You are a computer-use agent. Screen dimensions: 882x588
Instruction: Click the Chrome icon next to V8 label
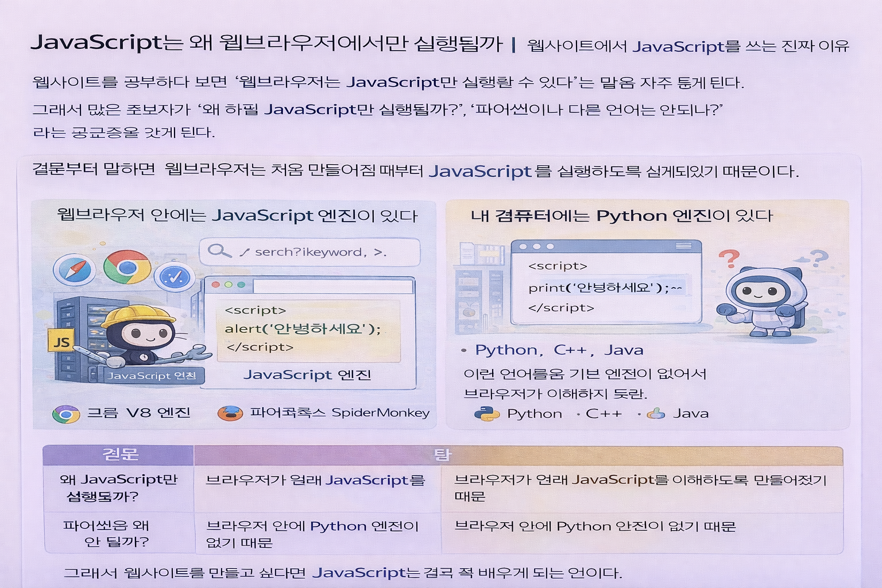coord(66,413)
